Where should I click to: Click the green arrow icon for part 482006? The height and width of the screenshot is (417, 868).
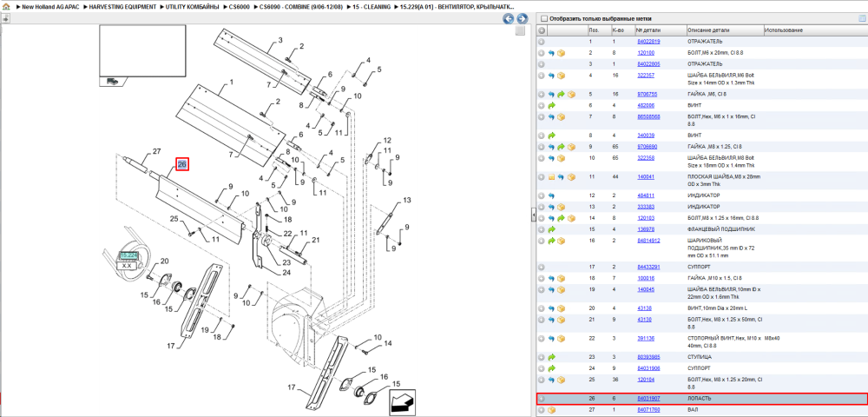click(x=551, y=105)
